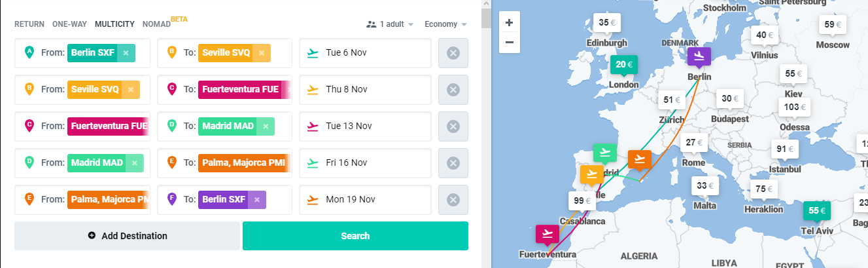Image resolution: width=868 pixels, height=268 pixels.
Task: Switch to the RETURN trip tab
Action: [29, 24]
